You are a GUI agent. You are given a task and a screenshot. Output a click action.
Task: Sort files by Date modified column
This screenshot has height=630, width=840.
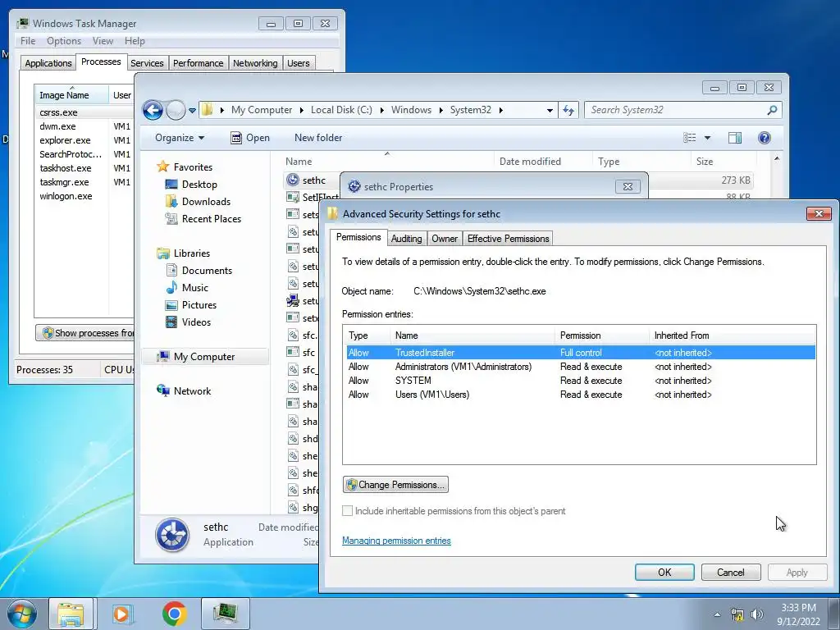click(x=530, y=162)
